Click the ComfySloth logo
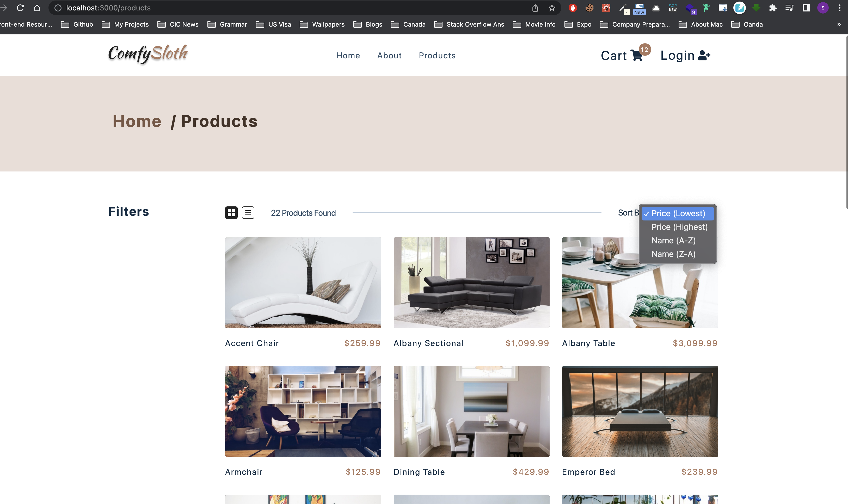This screenshot has height=504, width=848. click(148, 54)
